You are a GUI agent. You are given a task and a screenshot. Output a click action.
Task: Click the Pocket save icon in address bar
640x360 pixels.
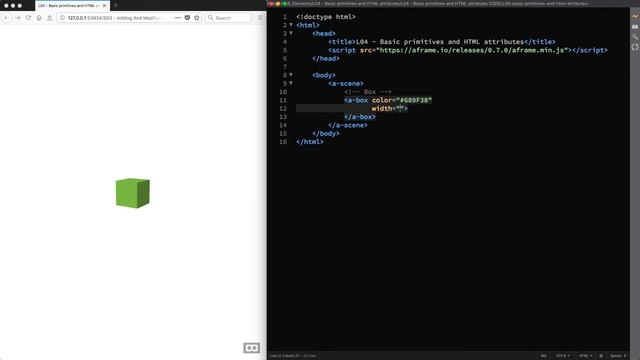tap(187, 18)
